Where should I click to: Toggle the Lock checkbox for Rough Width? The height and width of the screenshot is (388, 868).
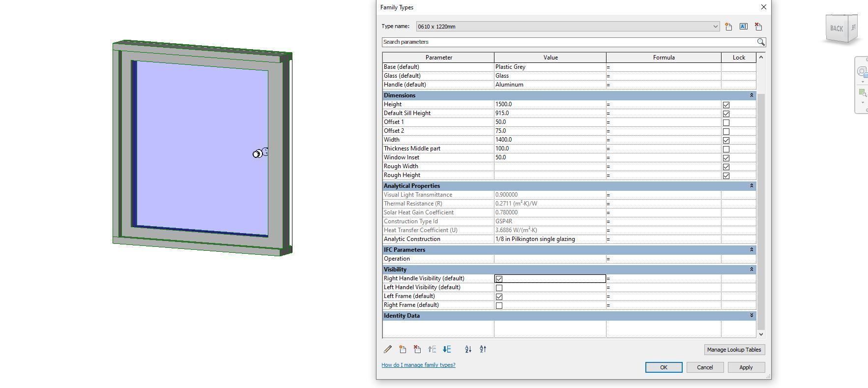pyautogui.click(x=726, y=167)
